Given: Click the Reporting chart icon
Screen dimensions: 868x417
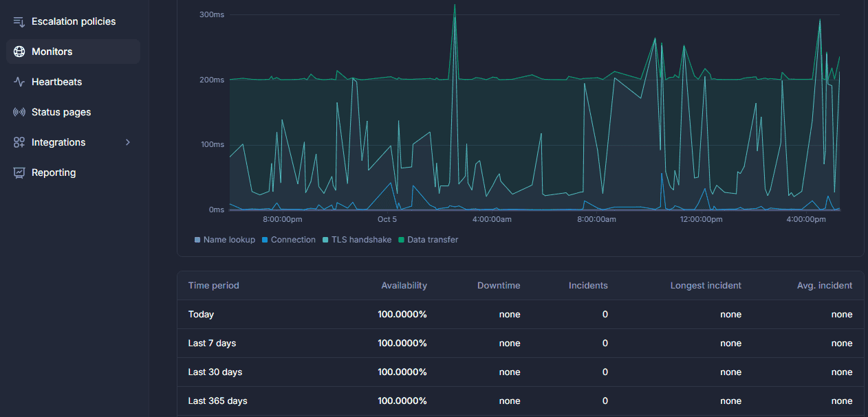Looking at the screenshot, I should coord(19,172).
